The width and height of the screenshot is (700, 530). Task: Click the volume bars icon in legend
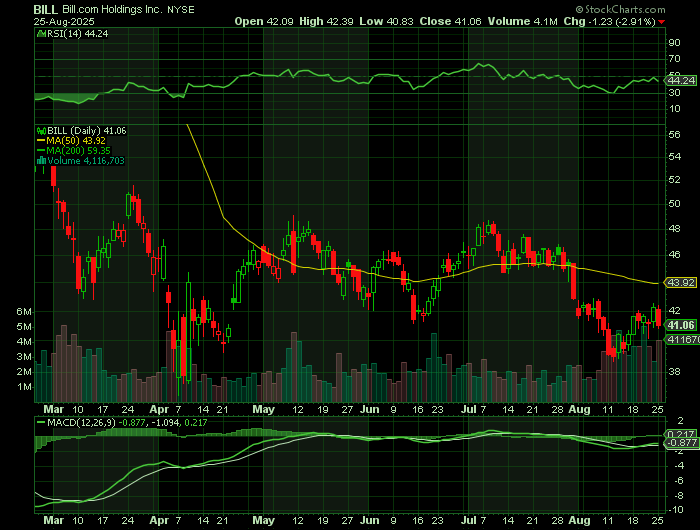point(41,161)
